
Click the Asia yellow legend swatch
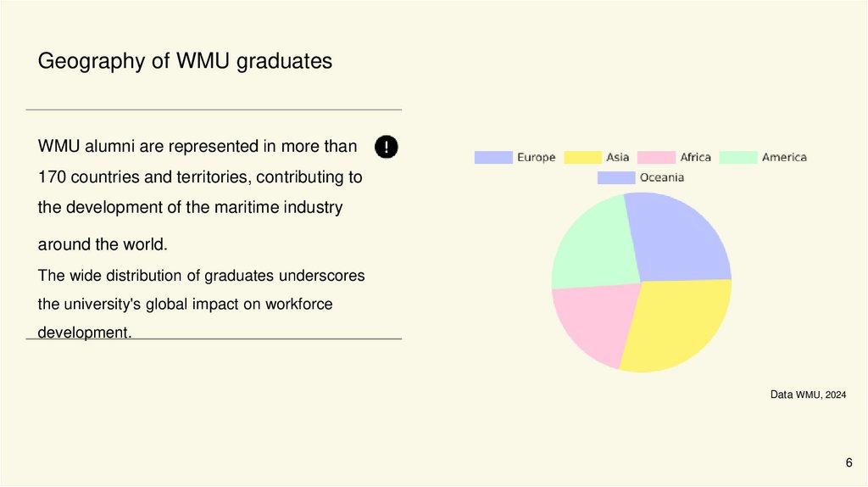point(582,157)
